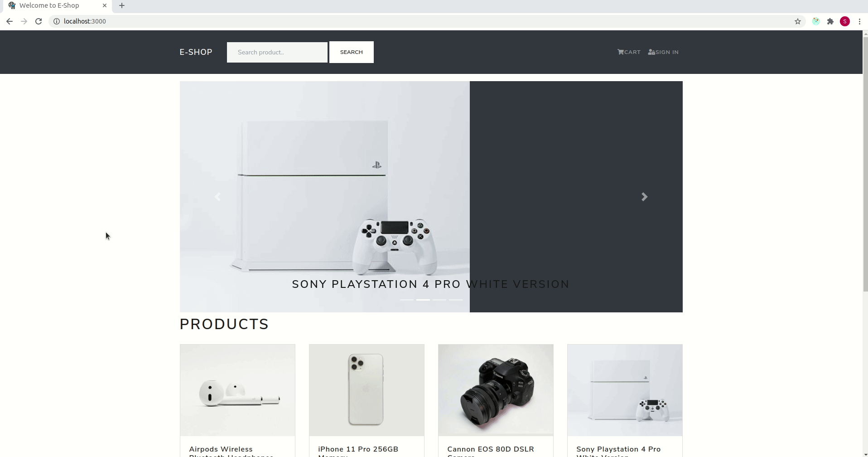Select the first carousel indicator
Viewport: 868px width, 457px height.
pyautogui.click(x=407, y=300)
